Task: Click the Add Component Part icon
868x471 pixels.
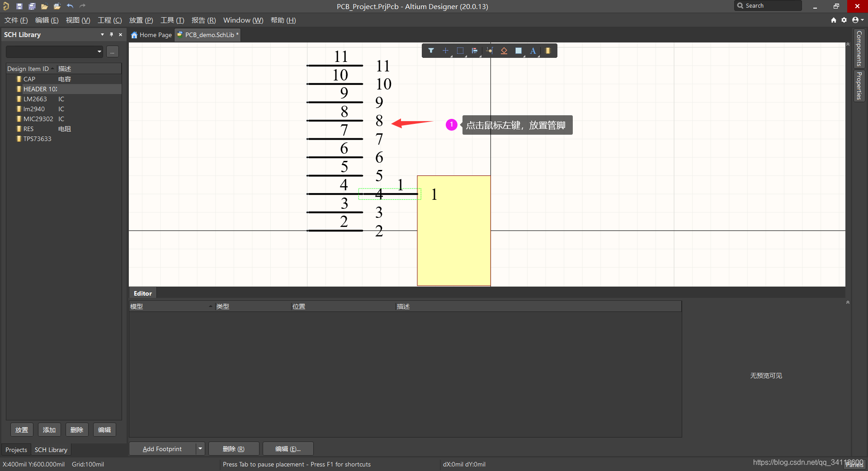Action: [547, 51]
